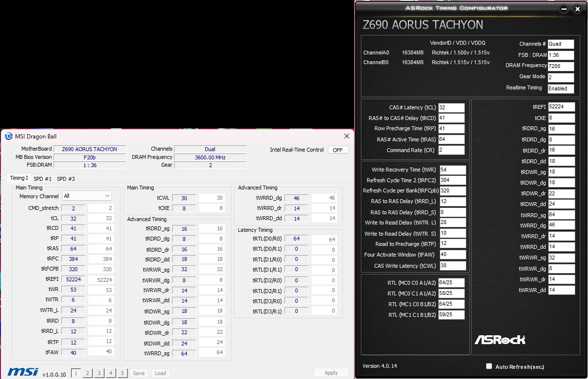This screenshot has height=379, width=588.
Task: Click the Realtime Timing field showing Enabled
Action: click(561, 88)
